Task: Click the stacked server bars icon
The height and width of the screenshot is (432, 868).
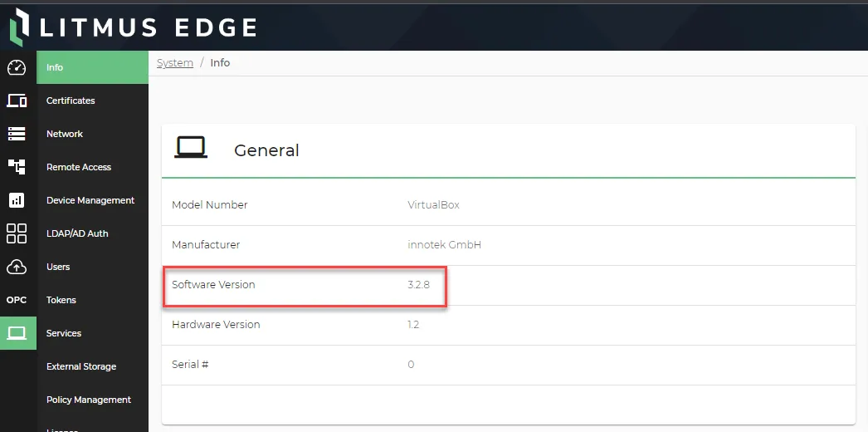Action: [x=17, y=134]
